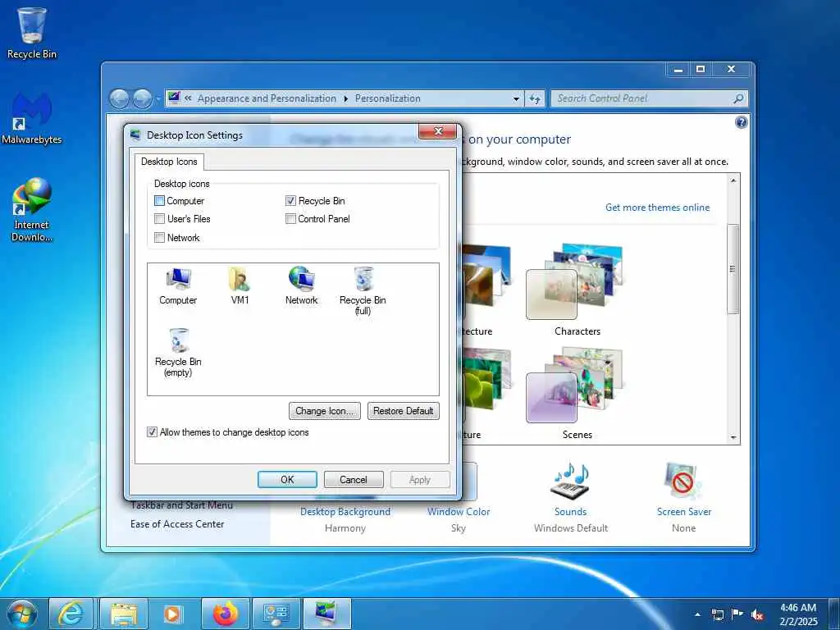Open the Desktop Background link

[x=345, y=512]
